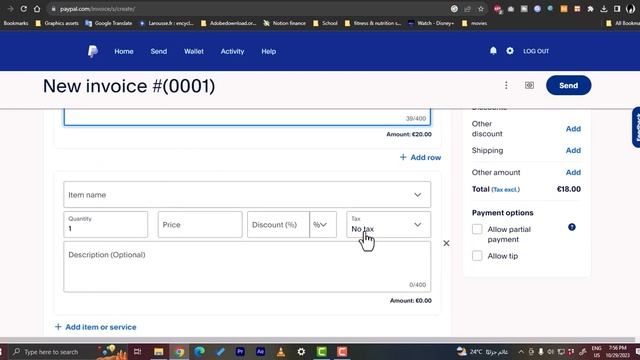Viewport: 640px width, 360px height.
Task: Click the Tax excl. link next to Total
Action: pyautogui.click(x=505, y=189)
